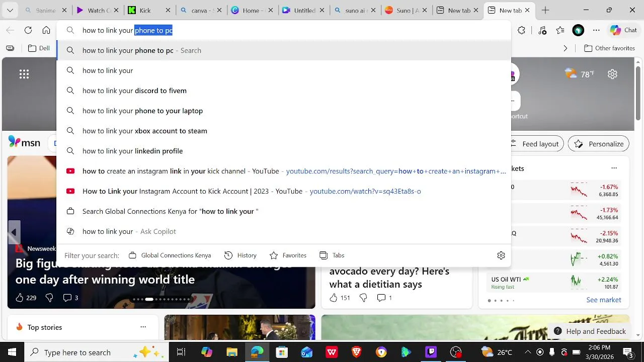644x362 pixels.
Task: Open YouTube video 'Link your Instagram Account to Kick Account'
Action: 284,191
